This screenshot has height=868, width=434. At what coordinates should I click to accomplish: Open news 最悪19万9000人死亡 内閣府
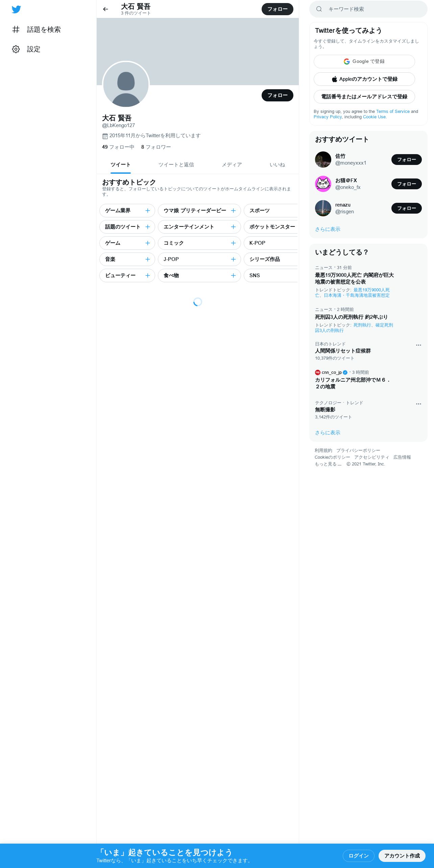coord(354,279)
